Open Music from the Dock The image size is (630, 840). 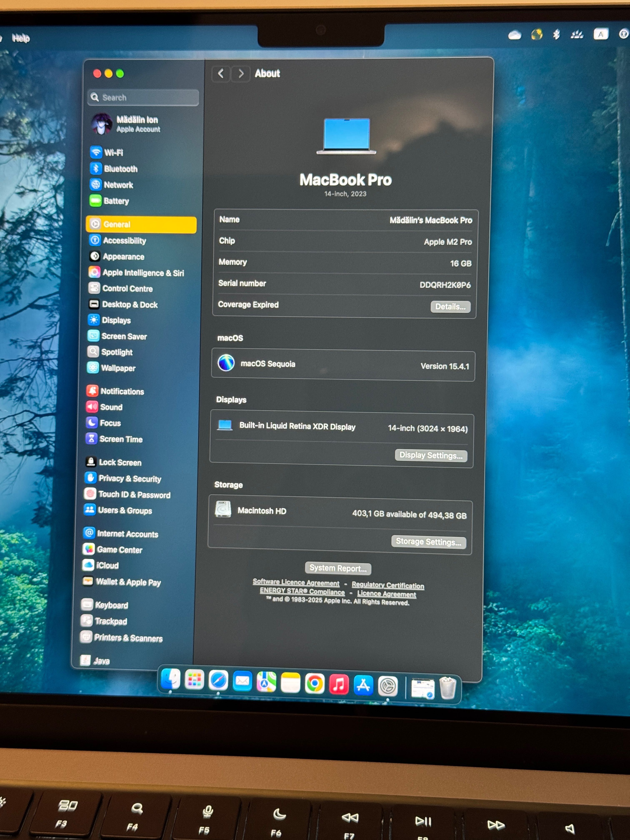pos(339,684)
